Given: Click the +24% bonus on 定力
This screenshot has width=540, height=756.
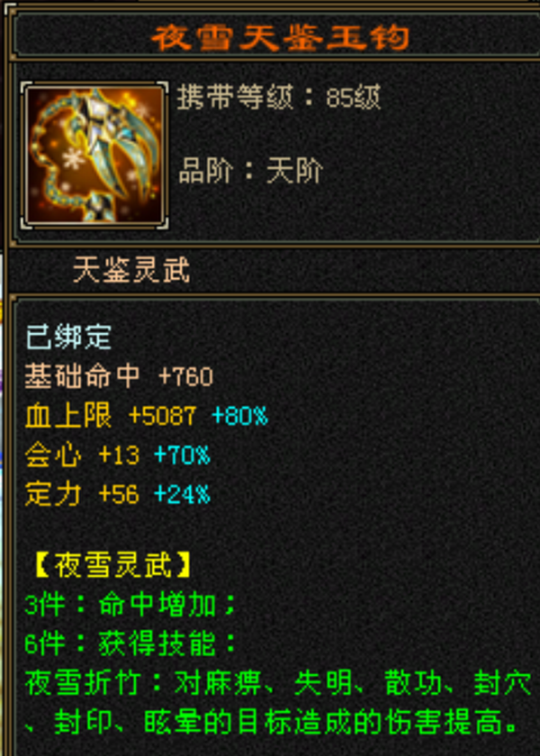Looking at the screenshot, I should tap(182, 495).
